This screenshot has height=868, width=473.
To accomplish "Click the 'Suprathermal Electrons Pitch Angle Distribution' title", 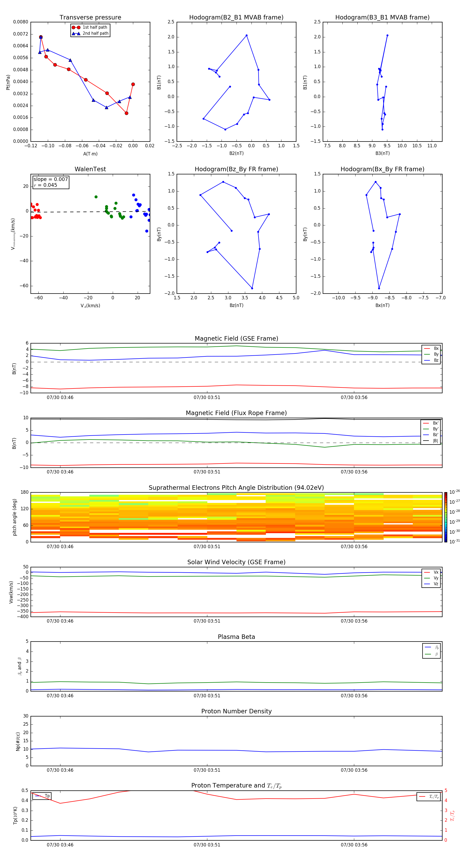I will [x=236, y=488].
